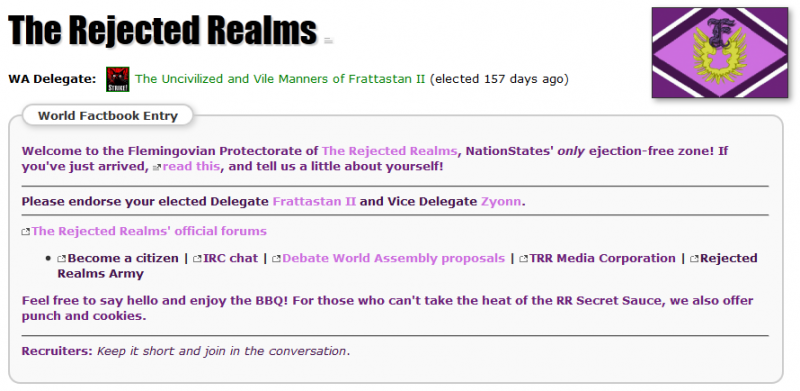Screen dimensions: 800x391
Task: Open the purple region flag image
Action: (x=720, y=53)
